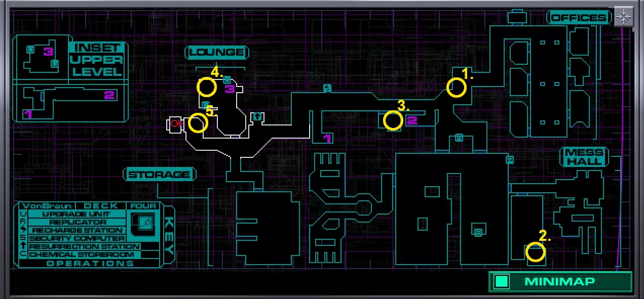The height and width of the screenshot is (299, 644).
Task: Select the recharge station lightning bolt icon
Action: click(x=327, y=89)
